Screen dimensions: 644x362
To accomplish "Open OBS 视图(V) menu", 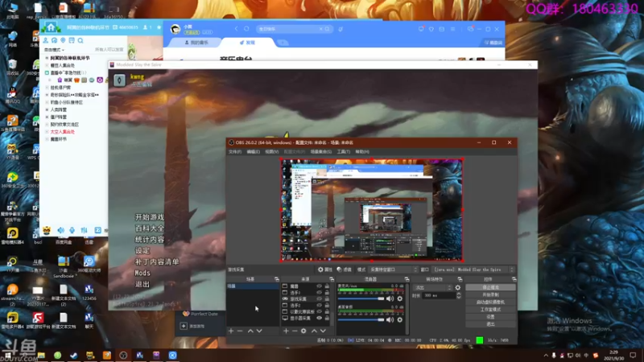I will point(271,152).
